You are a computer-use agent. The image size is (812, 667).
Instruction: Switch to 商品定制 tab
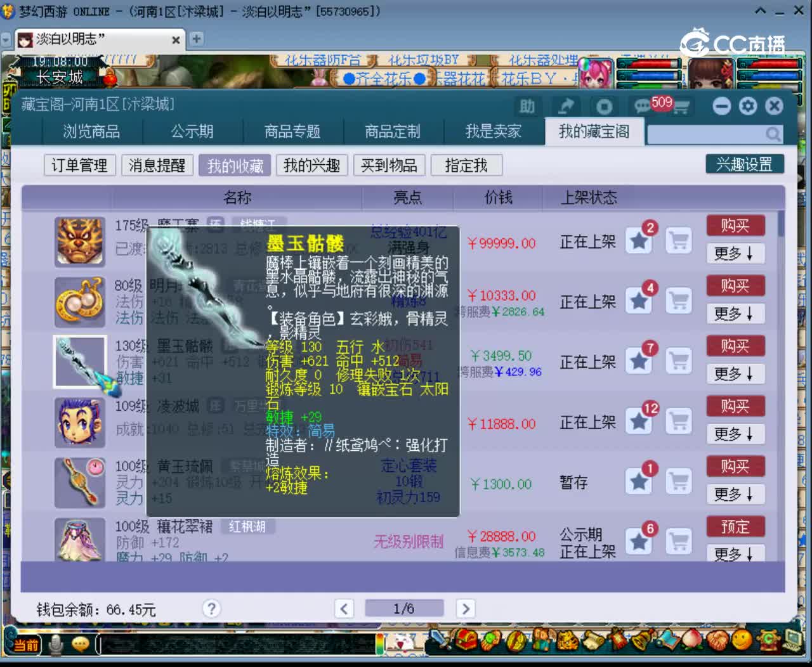pos(393,131)
